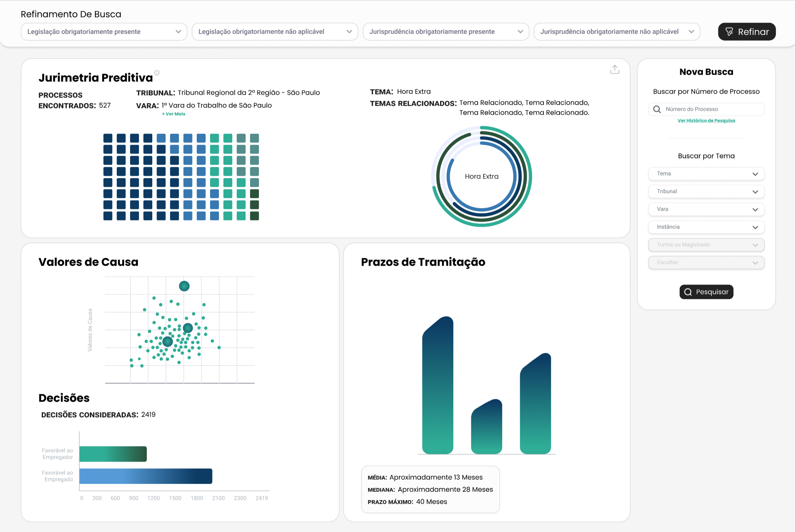
Task: Open the Tema dropdown in Nova Busca
Action: click(x=706, y=174)
